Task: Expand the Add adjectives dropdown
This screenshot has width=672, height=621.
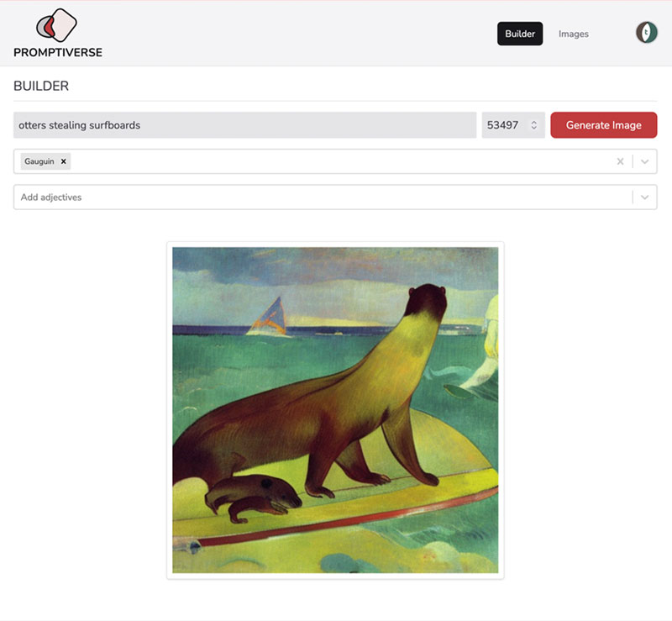Action: [644, 197]
